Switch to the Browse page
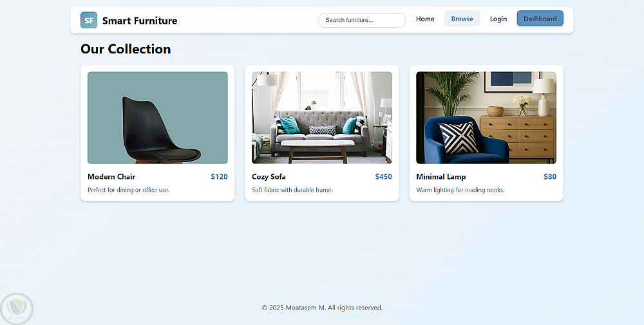This screenshot has height=325, width=644. (x=462, y=19)
